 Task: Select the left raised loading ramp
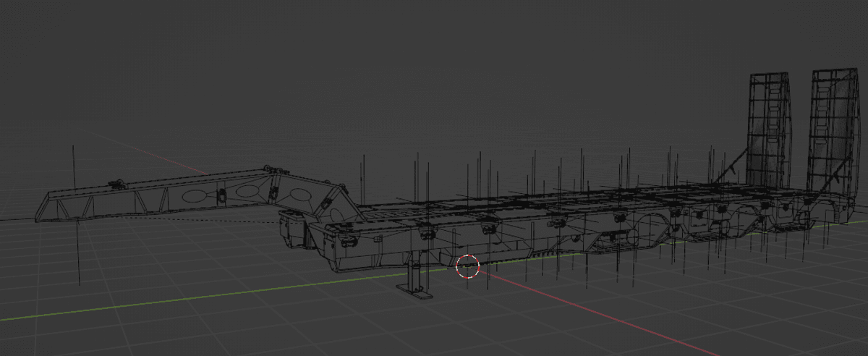point(767,130)
